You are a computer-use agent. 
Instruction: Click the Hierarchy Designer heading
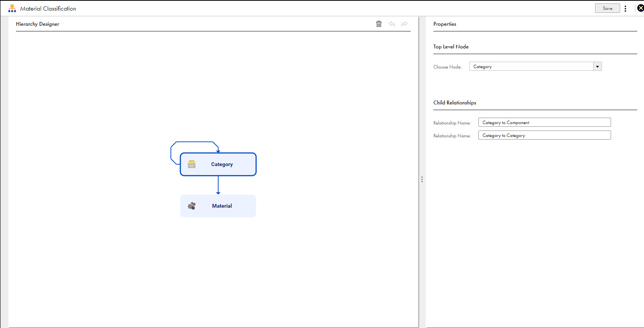tap(38, 24)
